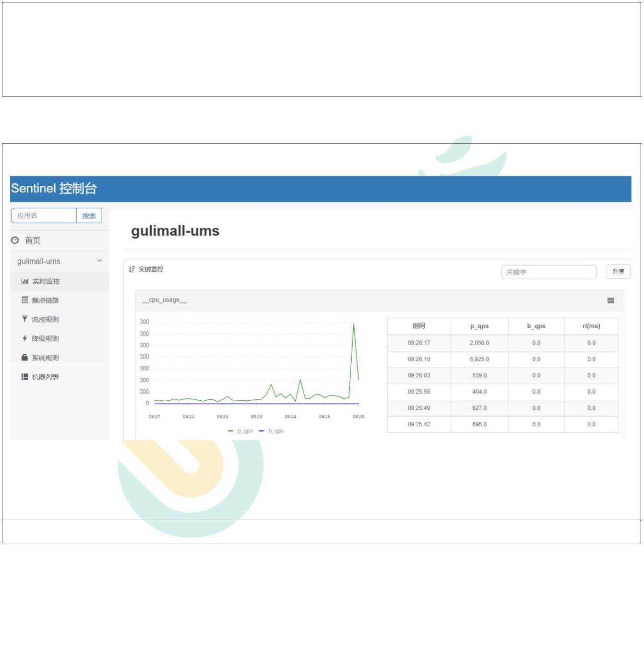Click the 404.0 p_qps value
The width and height of the screenshot is (644, 646).
[x=479, y=392]
